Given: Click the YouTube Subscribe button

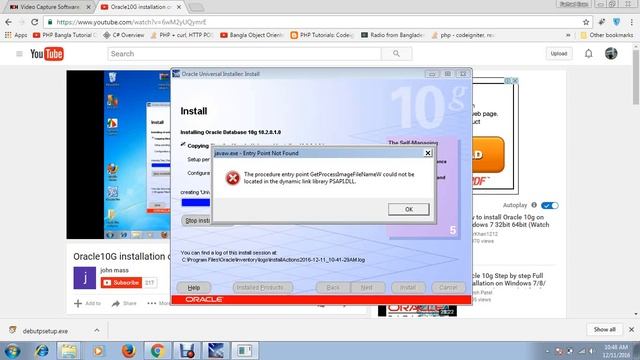Looking at the screenshot, I should coord(121,282).
